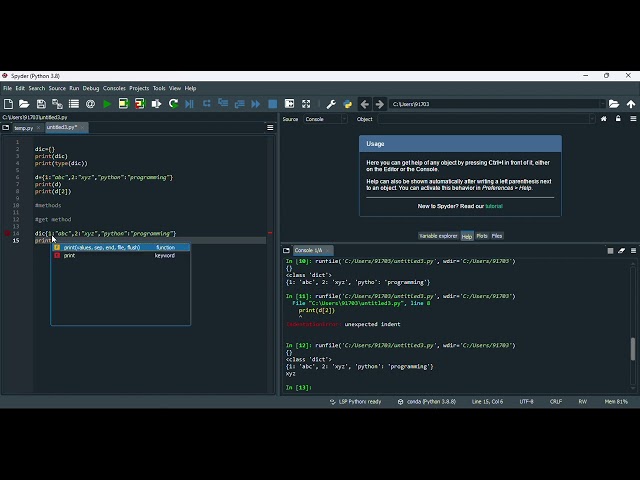Open the PYTHONPATH manager icon

click(x=347, y=104)
